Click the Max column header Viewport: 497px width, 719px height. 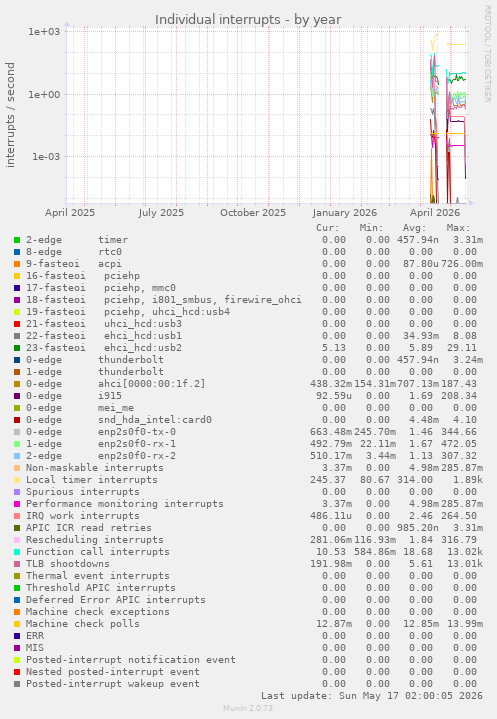458,228
